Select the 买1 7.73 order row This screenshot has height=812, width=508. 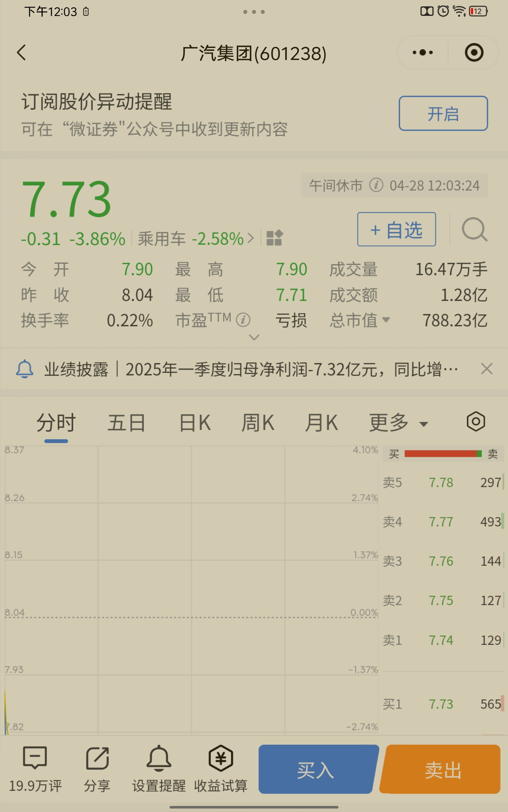pyautogui.click(x=443, y=704)
